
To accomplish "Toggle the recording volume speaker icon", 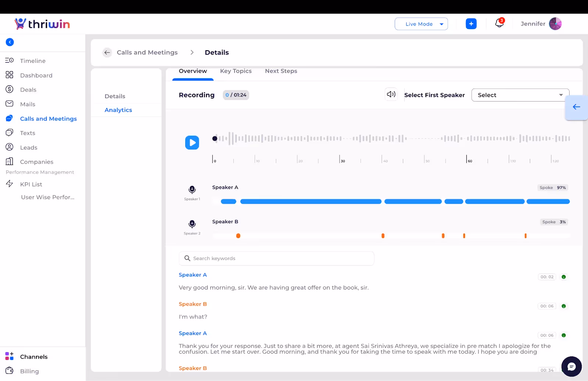I will click(391, 95).
